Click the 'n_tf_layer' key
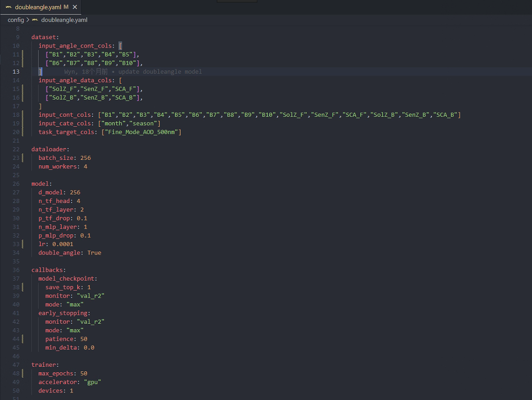The height and width of the screenshot is (400, 532). click(x=56, y=210)
